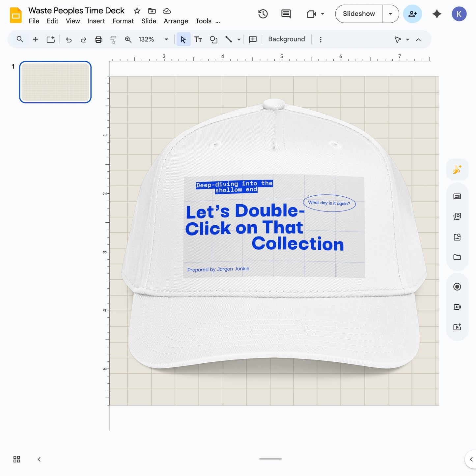Add a comment from toolbar

click(x=253, y=40)
